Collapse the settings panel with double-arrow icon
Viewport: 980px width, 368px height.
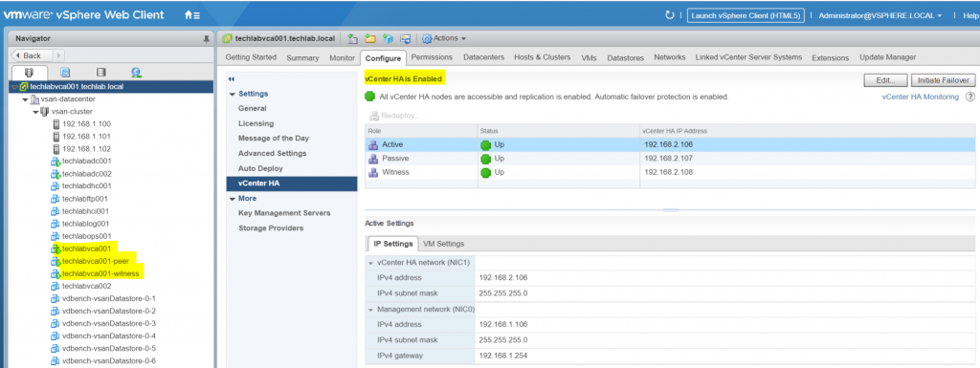click(232, 79)
